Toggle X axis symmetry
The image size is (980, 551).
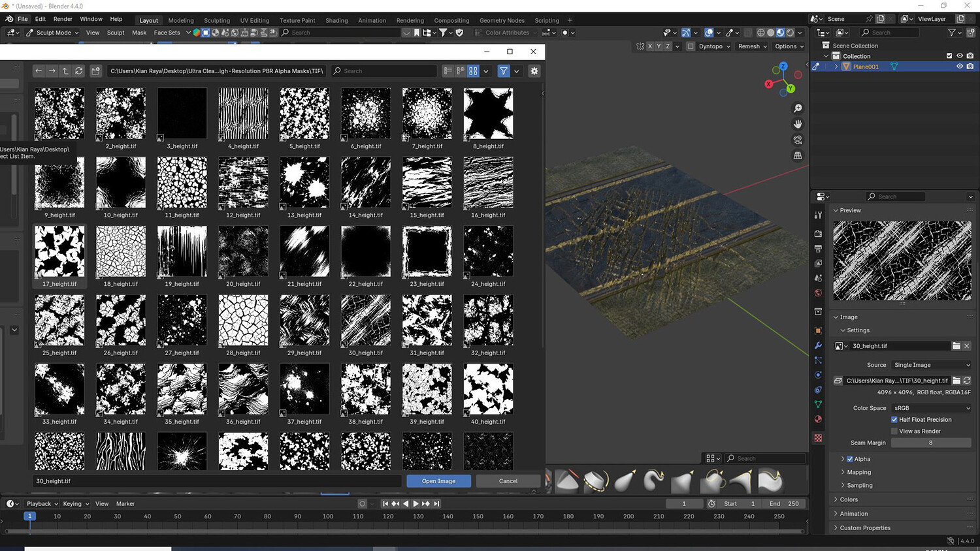[x=650, y=46]
